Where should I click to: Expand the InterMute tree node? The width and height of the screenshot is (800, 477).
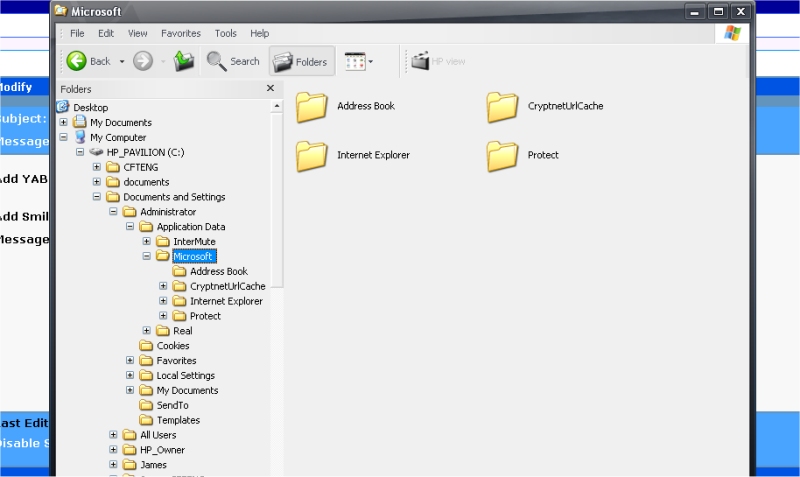point(147,242)
